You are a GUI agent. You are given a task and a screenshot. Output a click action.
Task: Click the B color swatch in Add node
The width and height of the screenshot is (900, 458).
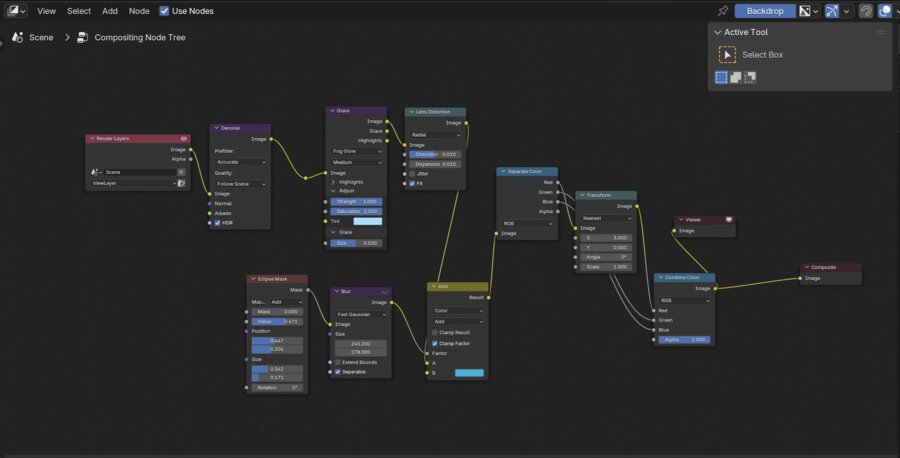[469, 373]
